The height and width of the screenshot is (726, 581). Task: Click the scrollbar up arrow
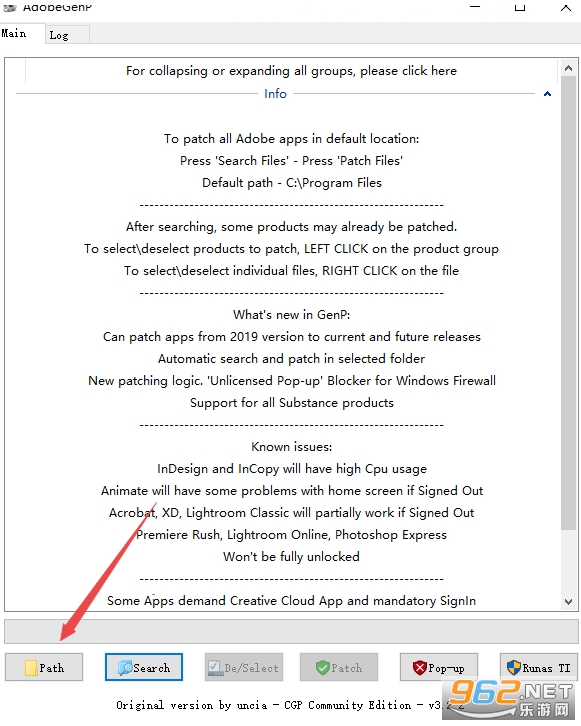tap(569, 69)
